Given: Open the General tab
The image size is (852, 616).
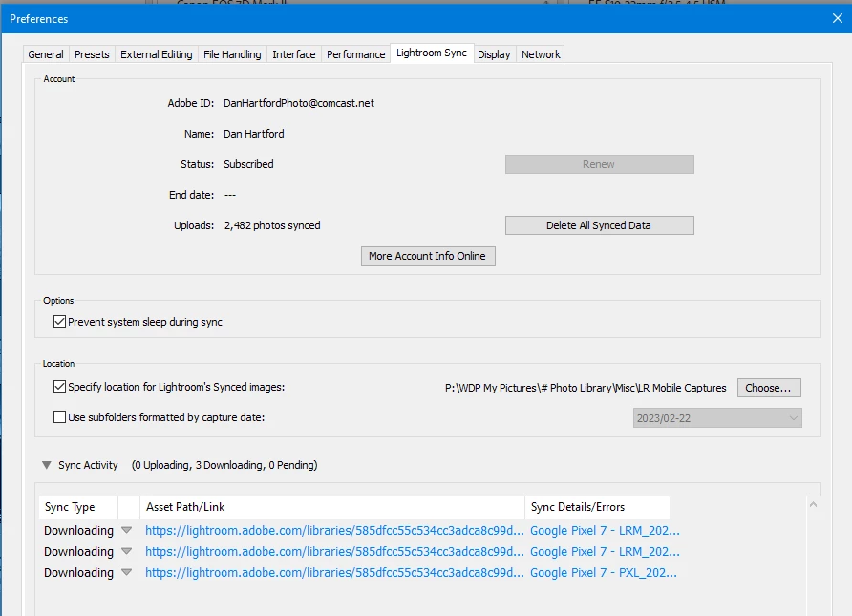Looking at the screenshot, I should 46,54.
